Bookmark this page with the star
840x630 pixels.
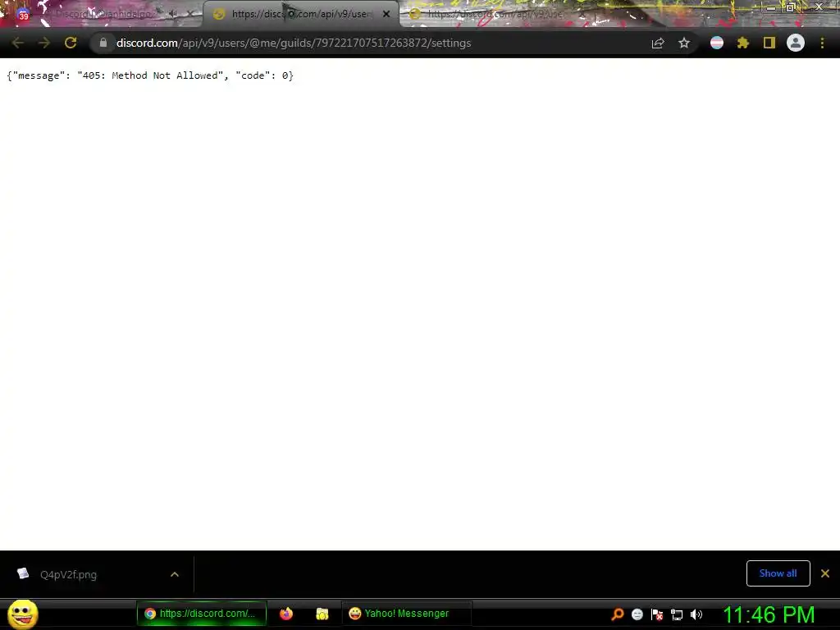pyautogui.click(x=684, y=43)
